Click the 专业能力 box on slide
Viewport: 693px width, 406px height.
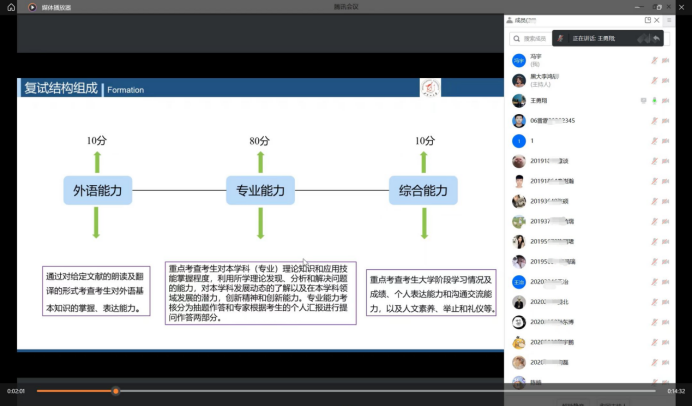pyautogui.click(x=260, y=190)
